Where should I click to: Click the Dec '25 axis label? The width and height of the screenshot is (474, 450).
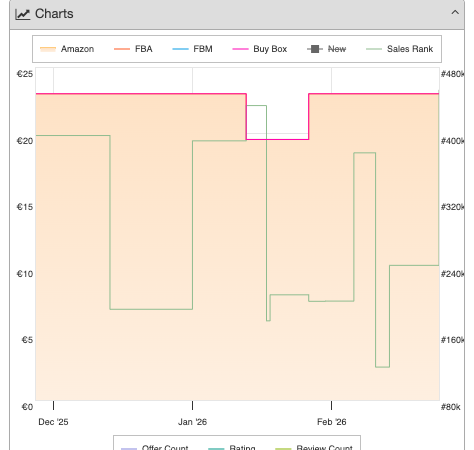pos(53,422)
